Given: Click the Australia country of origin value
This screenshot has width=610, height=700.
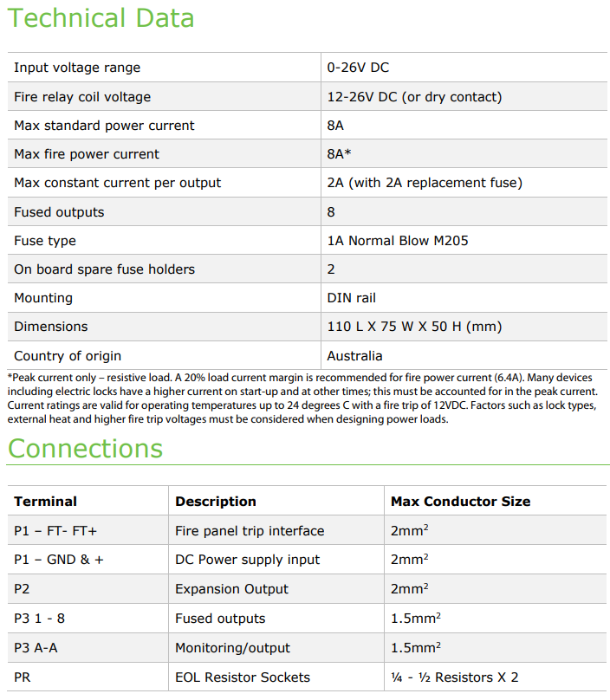Looking at the screenshot, I should click(354, 356).
